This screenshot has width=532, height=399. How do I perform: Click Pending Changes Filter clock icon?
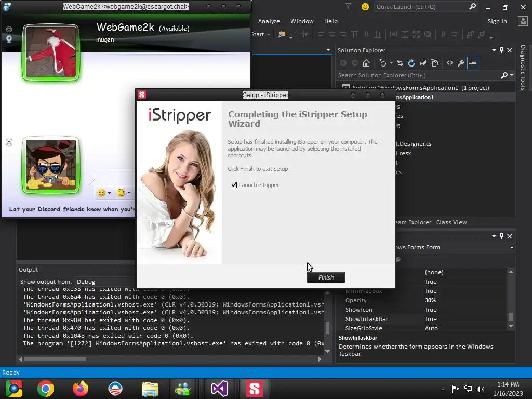[x=383, y=63]
